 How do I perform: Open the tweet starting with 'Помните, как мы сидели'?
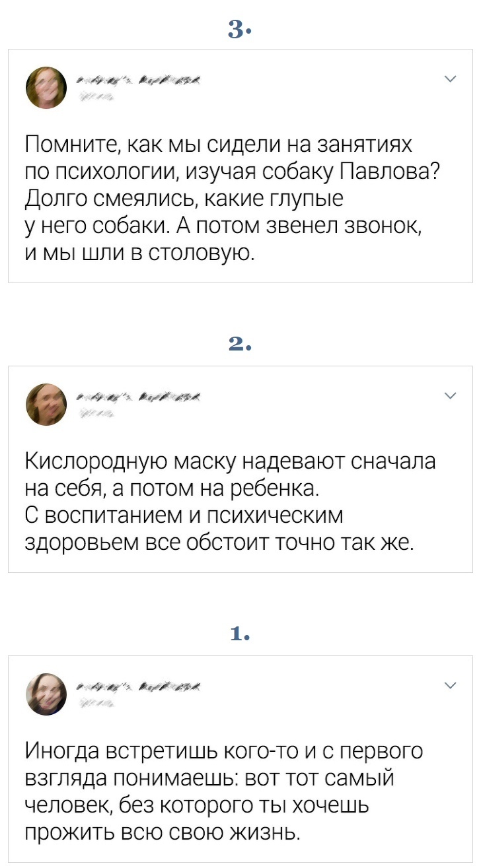(225, 197)
